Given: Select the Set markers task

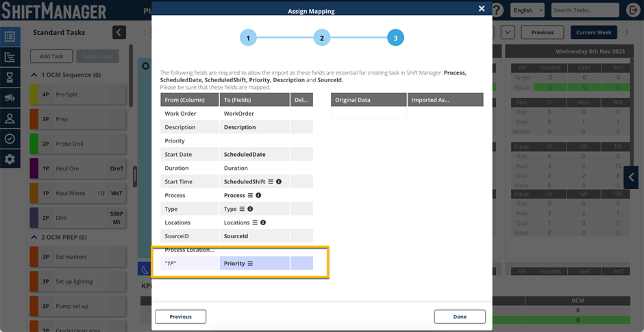Looking at the screenshot, I should [78, 257].
